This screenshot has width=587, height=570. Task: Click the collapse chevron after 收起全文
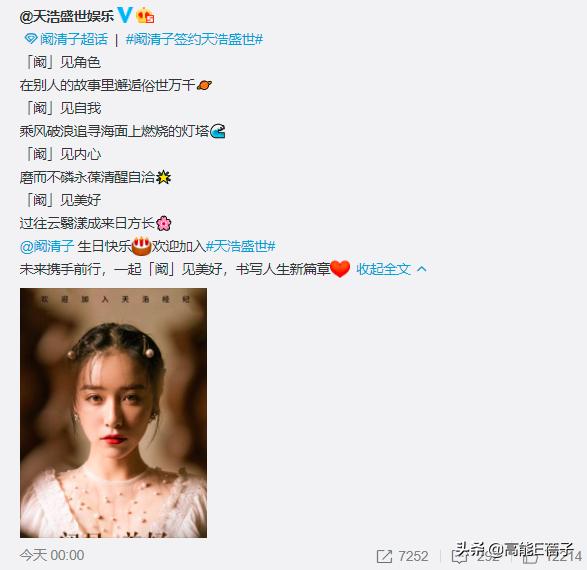[422, 269]
